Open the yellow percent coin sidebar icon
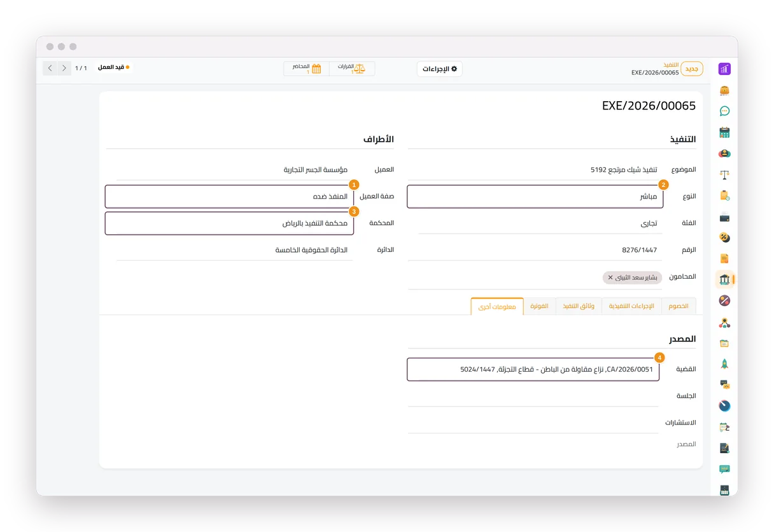This screenshot has width=774, height=532. [x=724, y=237]
